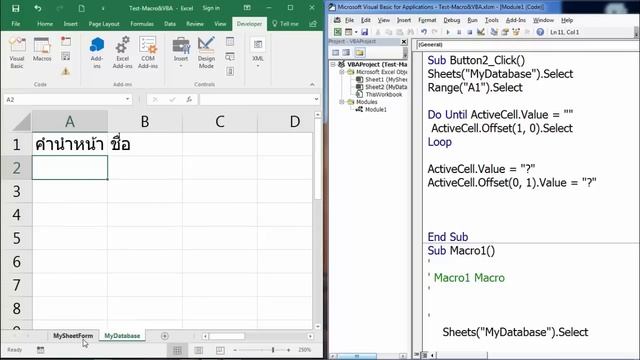Viewport: 640px width, 360px height.
Task: Open control Properties icon in Controls group
Action: pyautogui.click(x=230, y=41)
